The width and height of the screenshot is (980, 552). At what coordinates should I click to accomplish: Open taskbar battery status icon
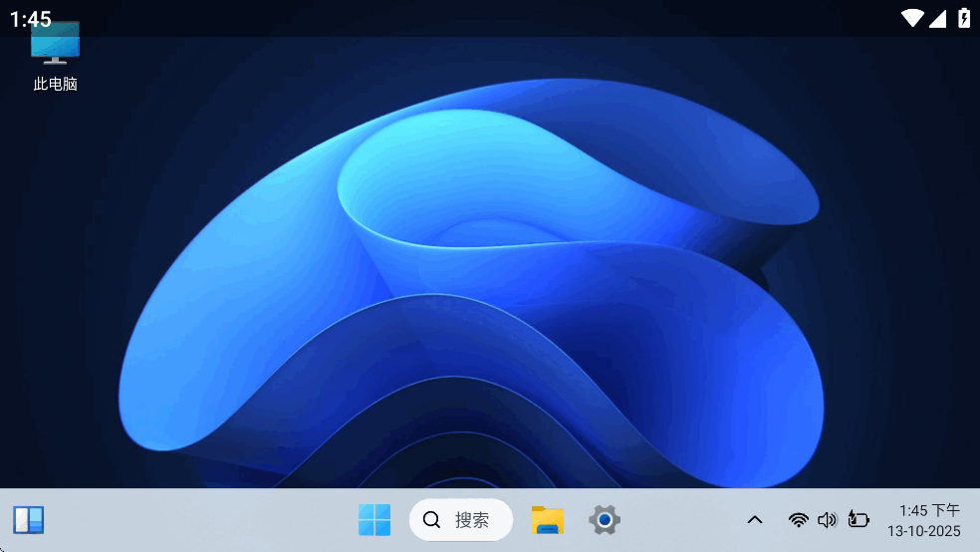point(858,519)
